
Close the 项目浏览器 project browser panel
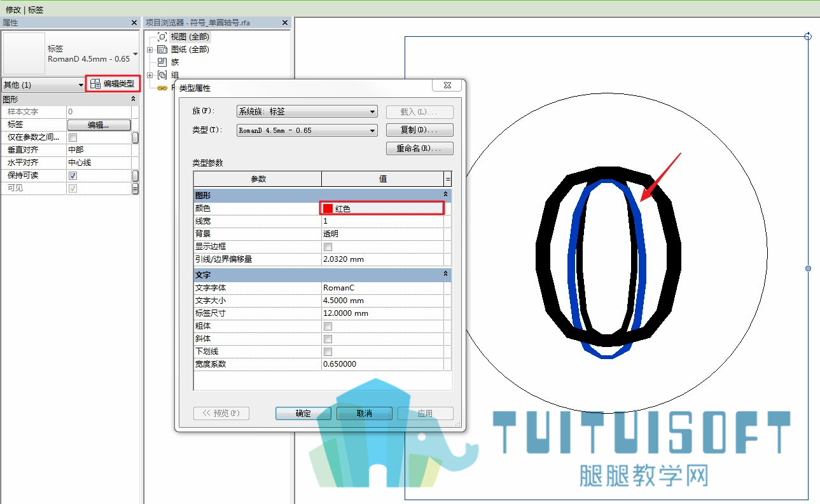pyautogui.click(x=286, y=22)
